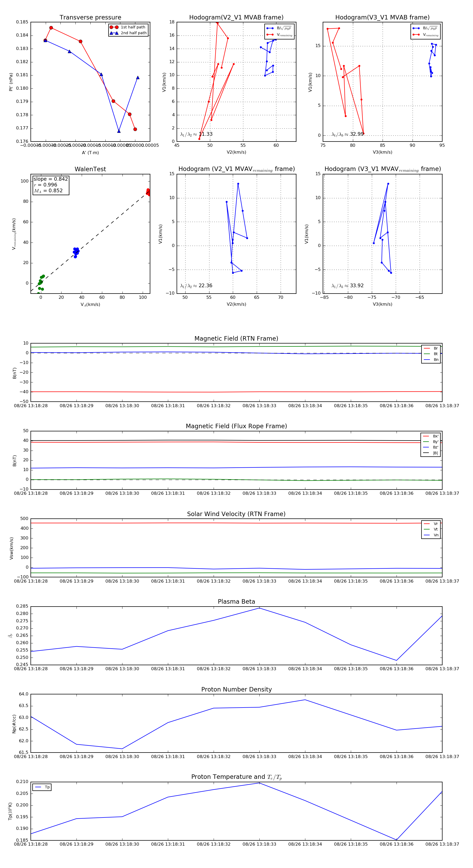This screenshot has height=868, width=473.
Task: Click the 'slope = 0.842' annotation
Action: pyautogui.click(x=50, y=179)
